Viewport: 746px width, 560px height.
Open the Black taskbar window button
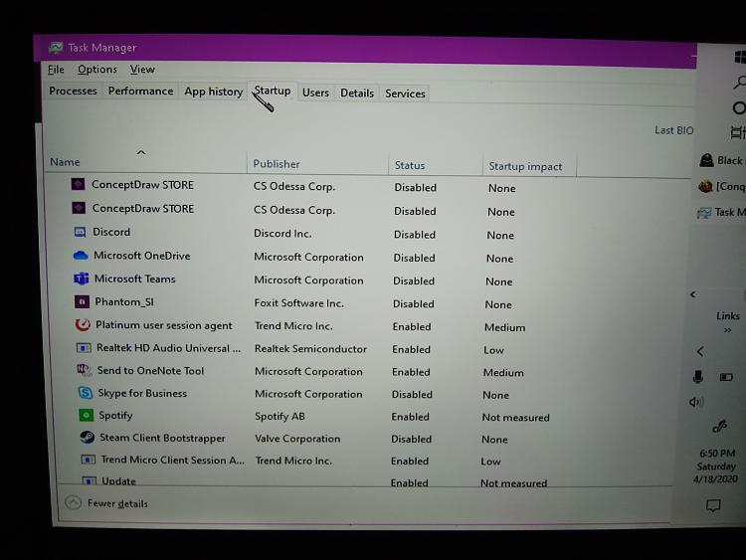pyautogui.click(x=721, y=160)
